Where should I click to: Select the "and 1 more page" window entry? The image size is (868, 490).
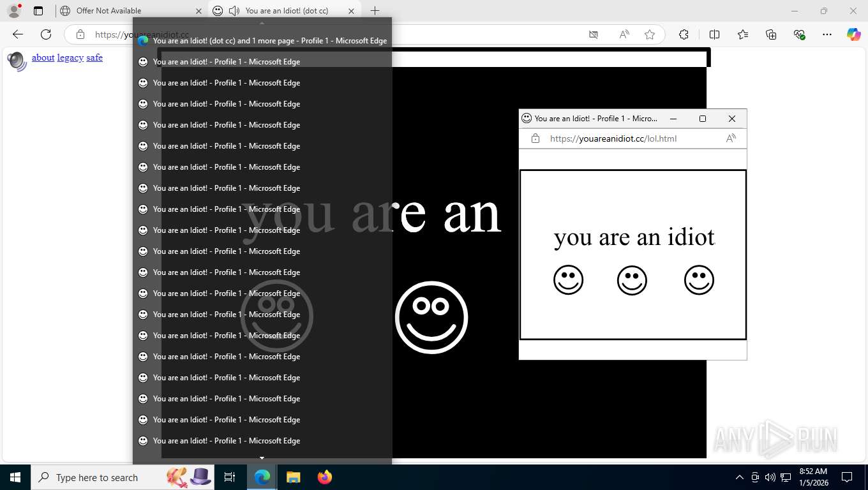click(x=262, y=40)
